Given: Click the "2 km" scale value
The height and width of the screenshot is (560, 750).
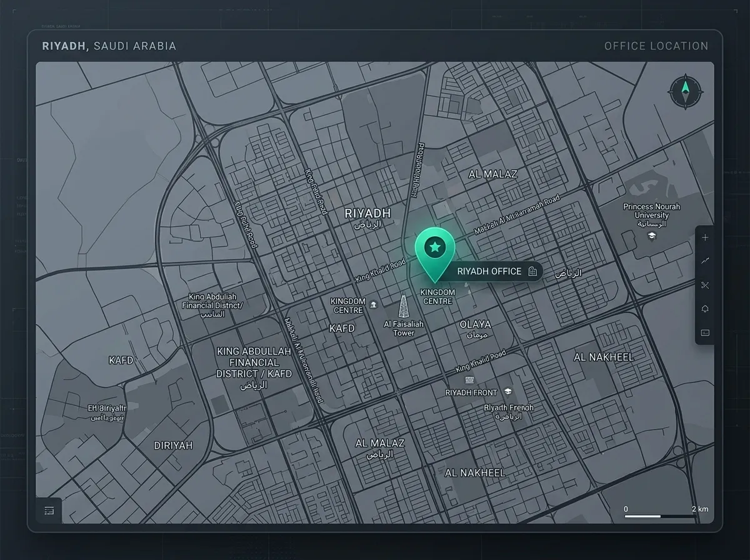Looking at the screenshot, I should 700,509.
